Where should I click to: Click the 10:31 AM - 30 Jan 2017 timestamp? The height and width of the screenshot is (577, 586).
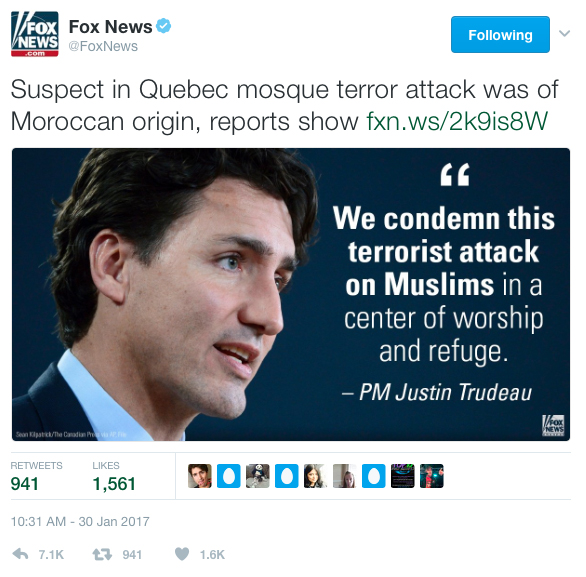click(80, 521)
